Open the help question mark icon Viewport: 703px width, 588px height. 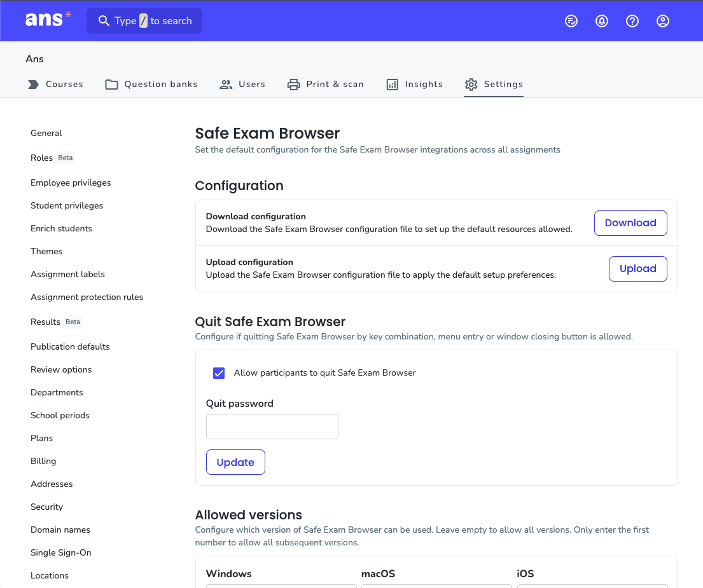632,21
